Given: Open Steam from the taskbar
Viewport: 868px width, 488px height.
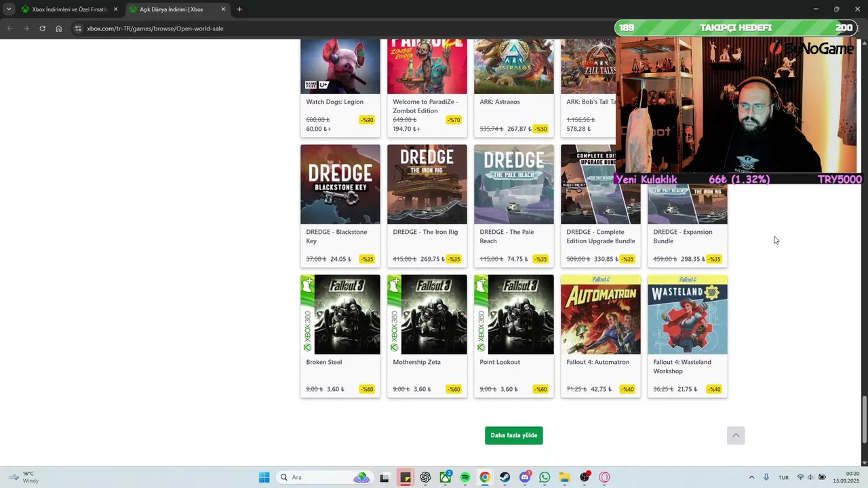Looking at the screenshot, I should (x=505, y=477).
